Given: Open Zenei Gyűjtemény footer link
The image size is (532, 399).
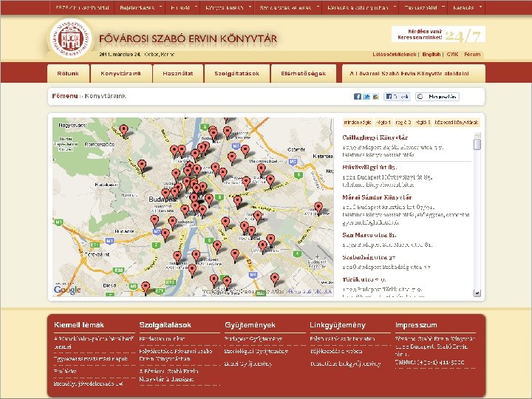Looking at the screenshot, I should (248, 364).
